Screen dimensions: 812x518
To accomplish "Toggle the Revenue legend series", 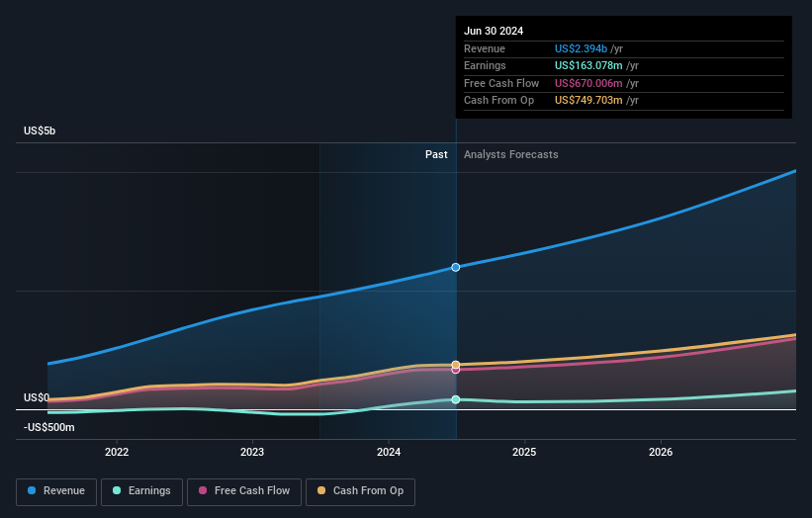I will tap(56, 491).
